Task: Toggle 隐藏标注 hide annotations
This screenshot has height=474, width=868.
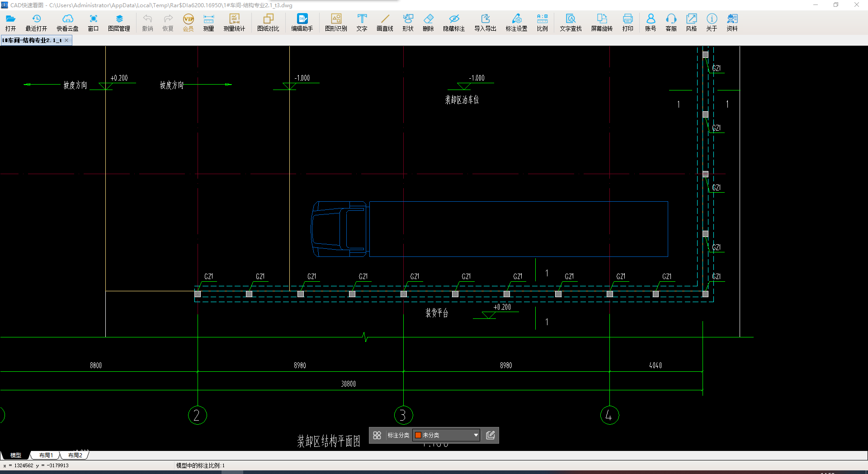Action: [454, 23]
